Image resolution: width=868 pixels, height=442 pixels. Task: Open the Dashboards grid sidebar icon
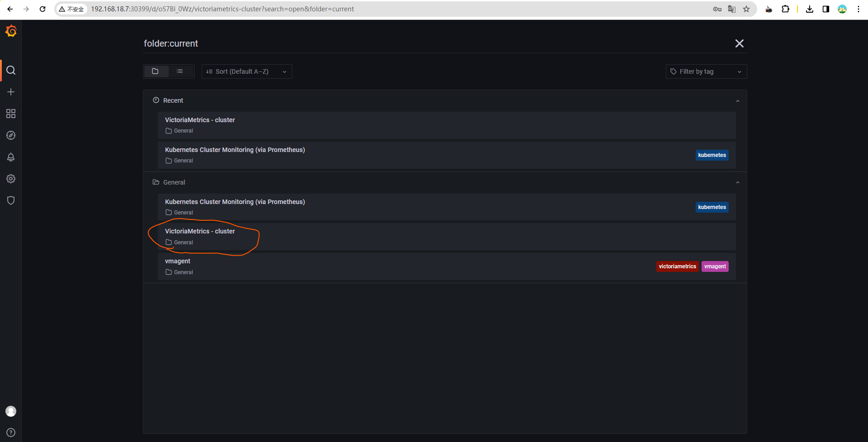(11, 114)
